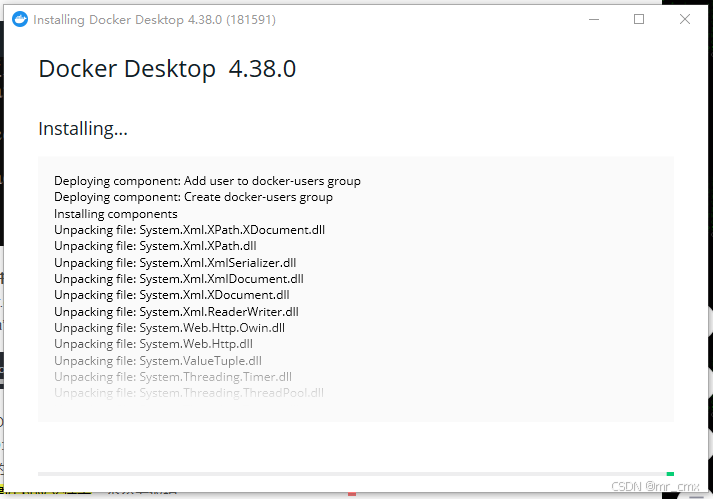
Task: Select the System.Web.Http.dll log line
Action: 153,344
